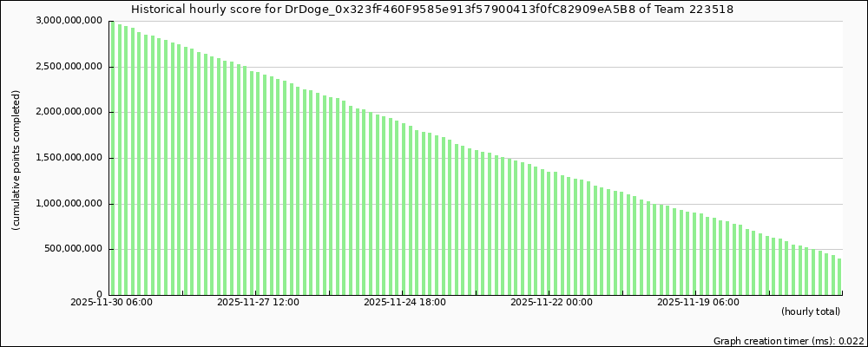Click the 500,000,000 y-axis tick label
868x347 pixels.
pos(74,249)
